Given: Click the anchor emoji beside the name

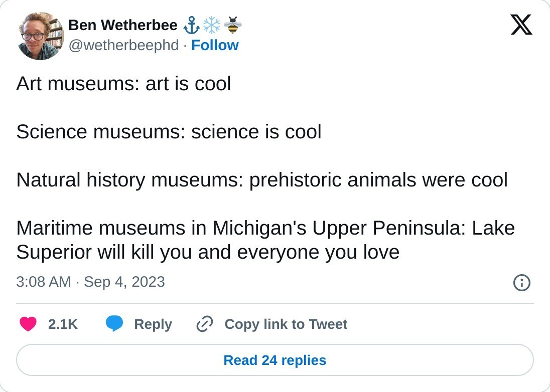Looking at the screenshot, I should click(x=192, y=25).
